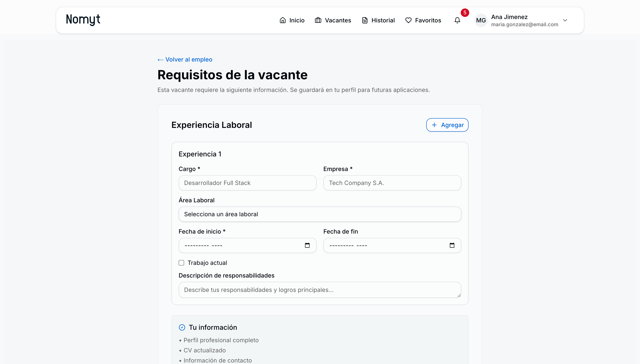Open Vacantes via the briefcase icon

pos(318,20)
